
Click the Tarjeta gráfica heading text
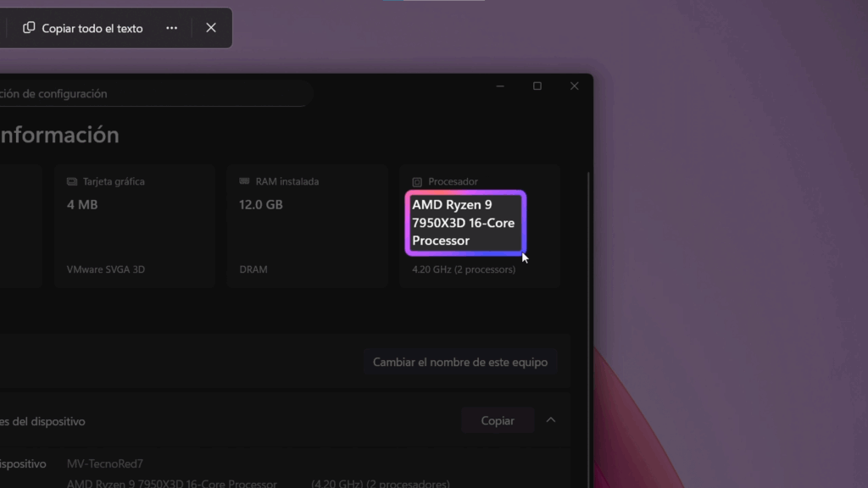[114, 181]
